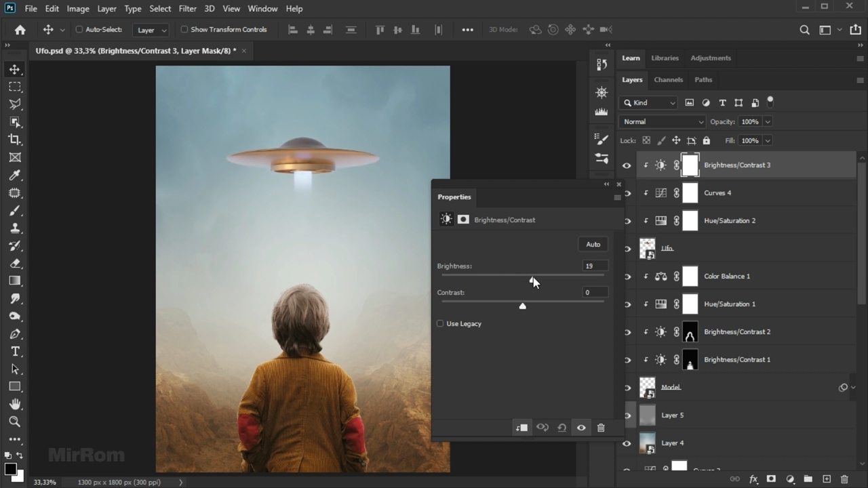Delete adjustment via Properties trash icon
Viewport: 868px width, 488px height.
click(x=601, y=428)
